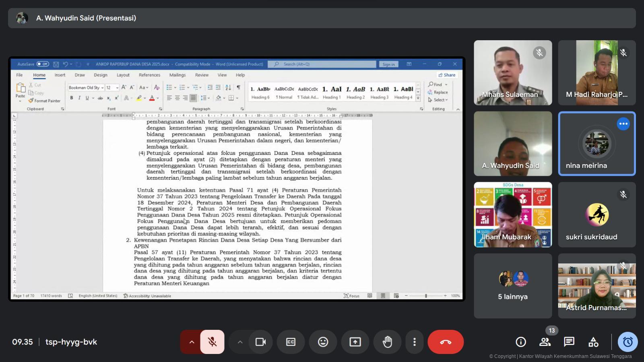Screen dimensions: 644x362
Task: Open the Draw ribbon tab
Action: [80, 75]
